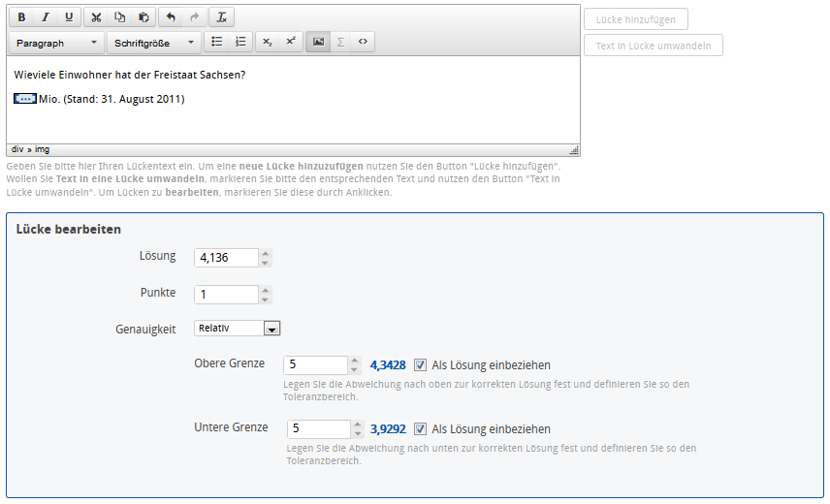This screenshot has width=830, height=504.
Task: Select the gap placeholder in the text
Action: pyautogui.click(x=25, y=99)
